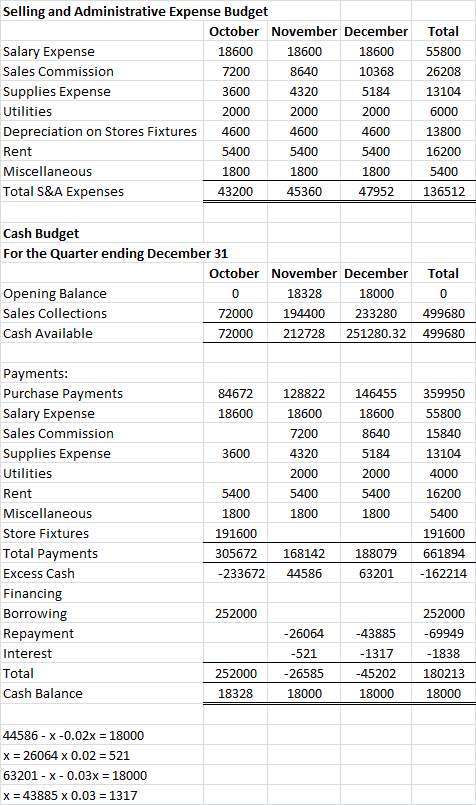Select the grand total 136512
This screenshot has width=476, height=805.
pos(444,191)
